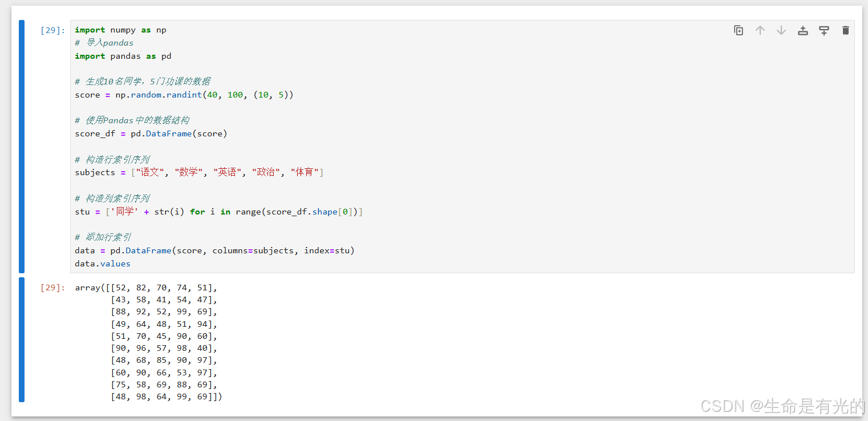Click the comment '# 构造列索引序列'

click(x=112, y=198)
